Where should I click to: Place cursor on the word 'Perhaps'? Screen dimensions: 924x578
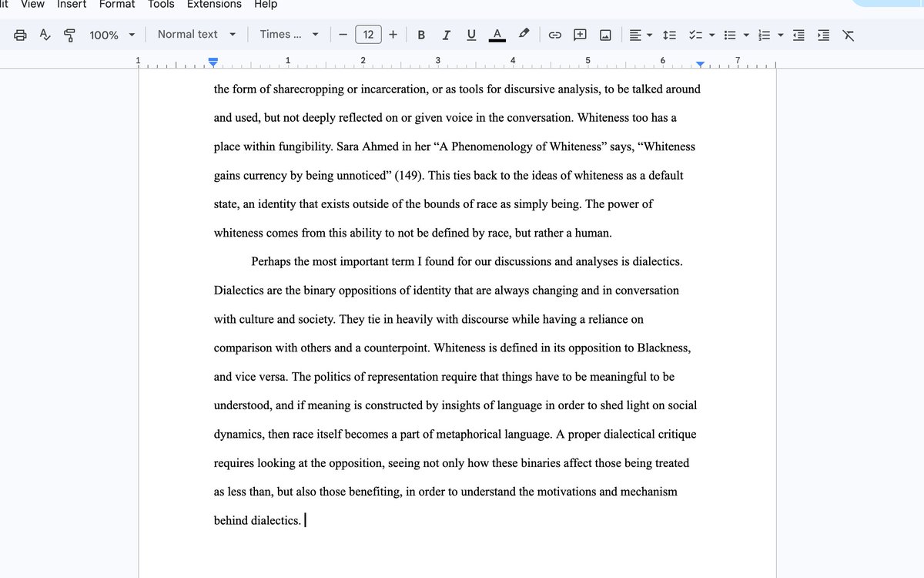[271, 262]
